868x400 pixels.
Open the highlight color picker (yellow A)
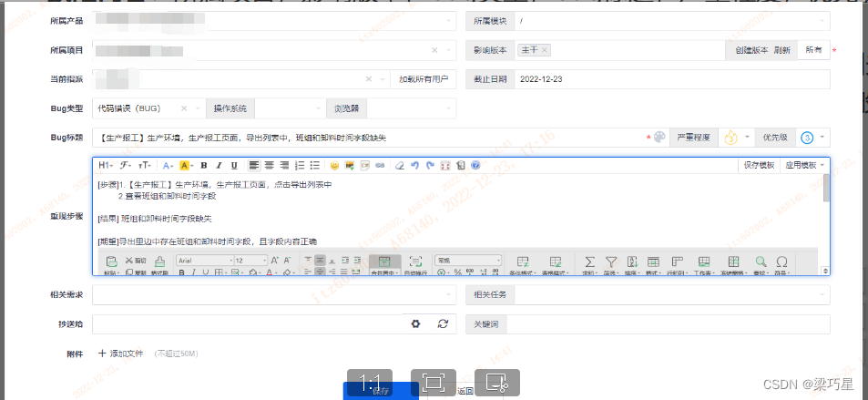(187, 165)
